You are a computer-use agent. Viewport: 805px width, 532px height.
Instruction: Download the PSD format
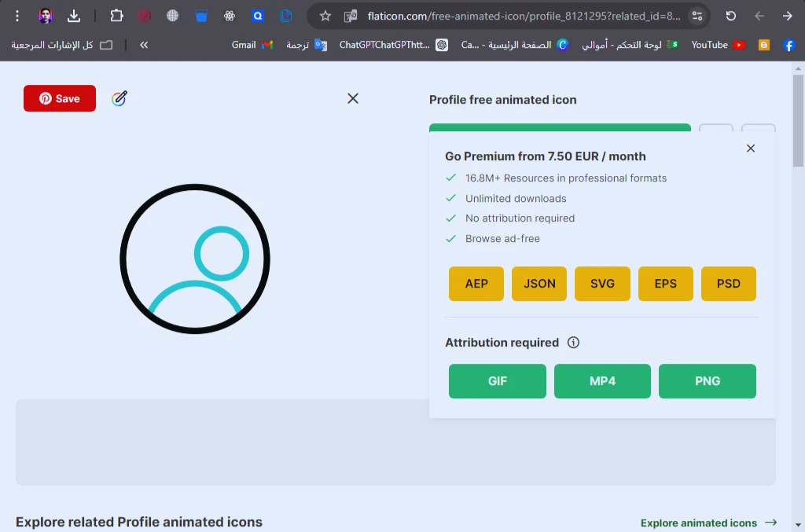tap(729, 284)
